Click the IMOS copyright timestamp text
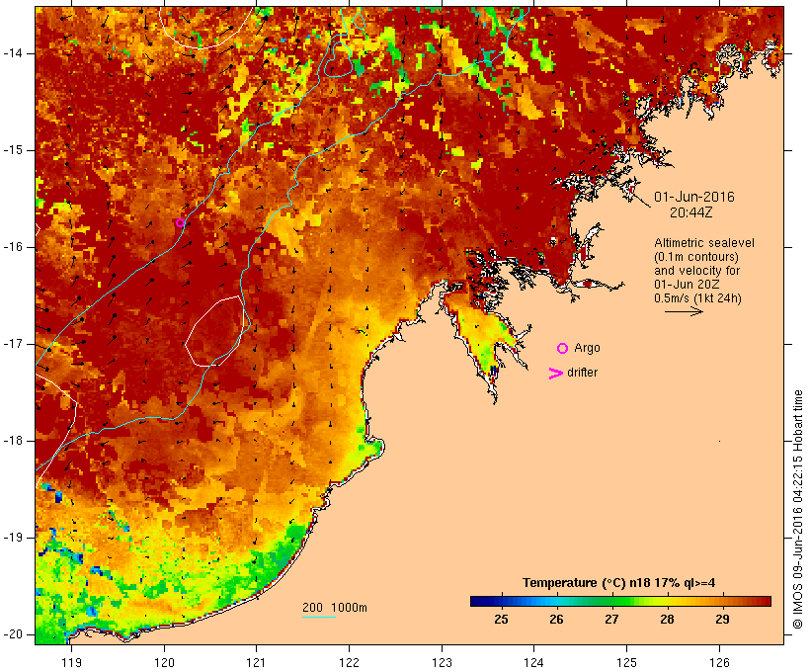Viewport: 810px width, 672px height. (798, 509)
